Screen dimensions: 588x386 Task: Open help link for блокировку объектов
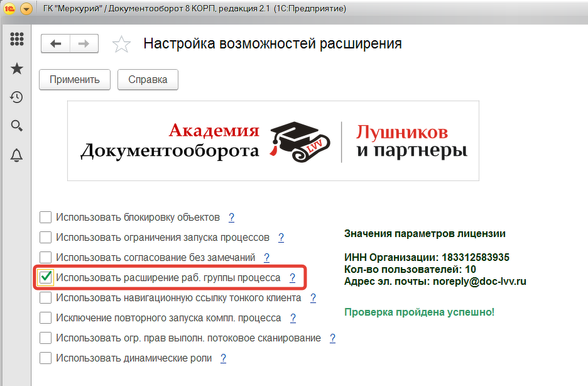point(232,217)
